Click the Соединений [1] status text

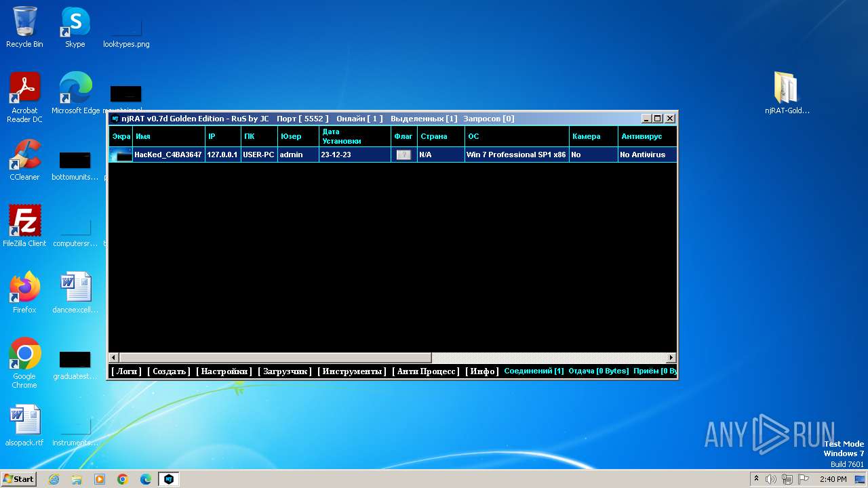[x=534, y=371]
